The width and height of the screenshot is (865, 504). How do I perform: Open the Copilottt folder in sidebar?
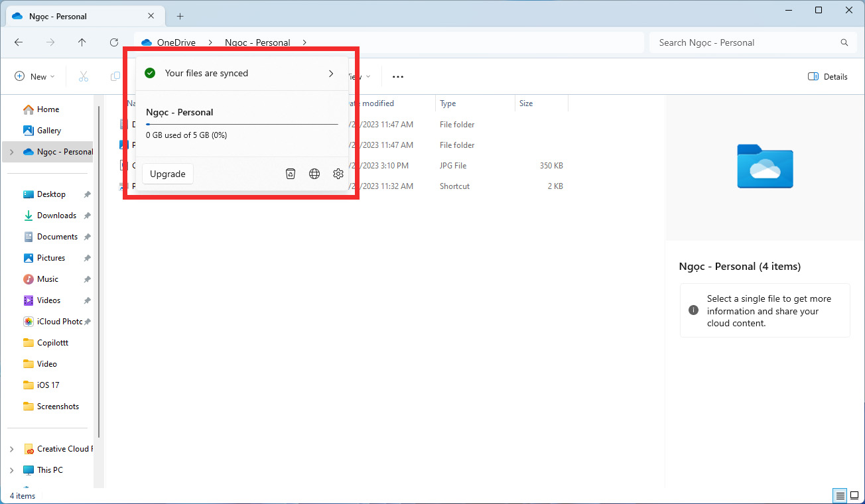52,343
